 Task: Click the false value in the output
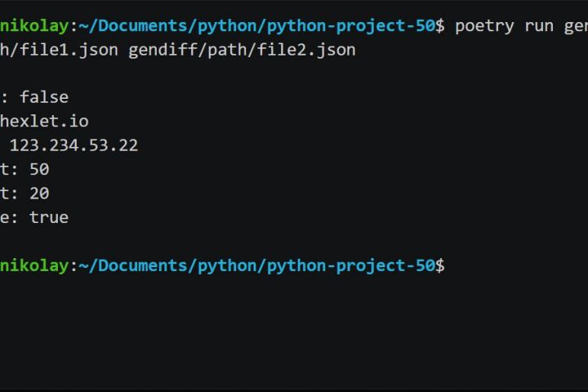(44, 97)
